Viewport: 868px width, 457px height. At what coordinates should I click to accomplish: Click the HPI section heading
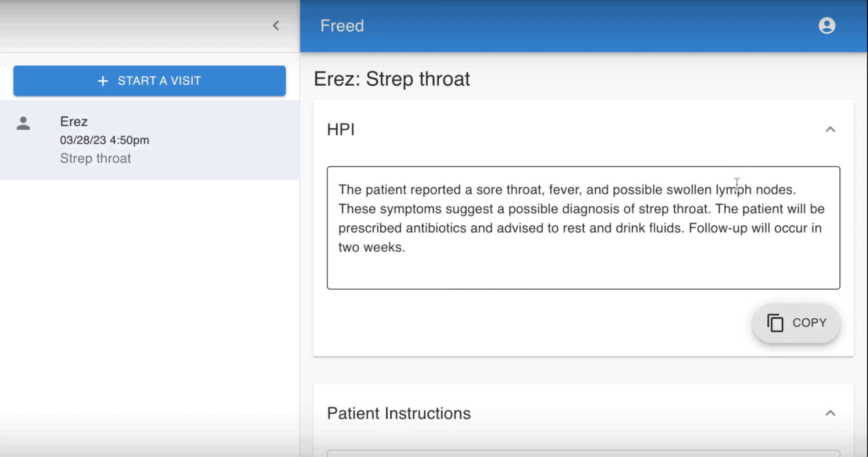click(341, 129)
